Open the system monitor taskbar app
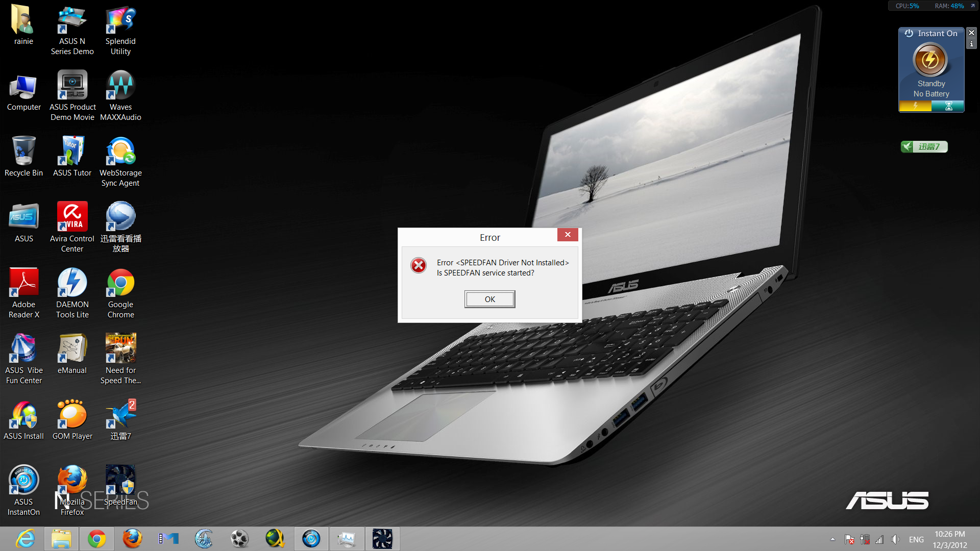980x551 pixels. coord(347,539)
